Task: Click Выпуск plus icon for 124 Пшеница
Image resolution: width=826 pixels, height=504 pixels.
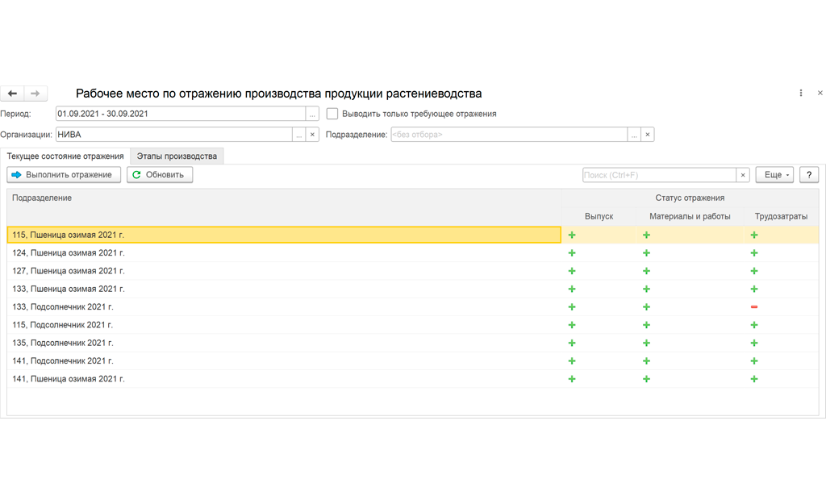Action: [x=572, y=252]
